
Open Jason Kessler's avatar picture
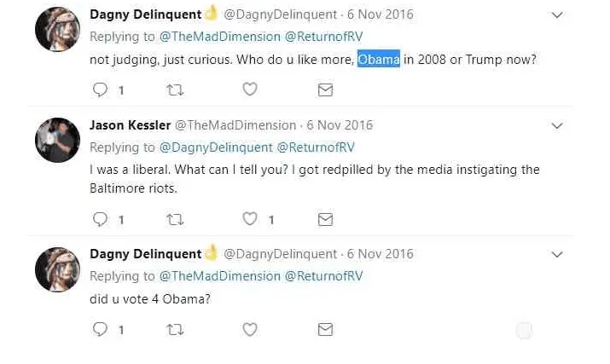(x=57, y=140)
